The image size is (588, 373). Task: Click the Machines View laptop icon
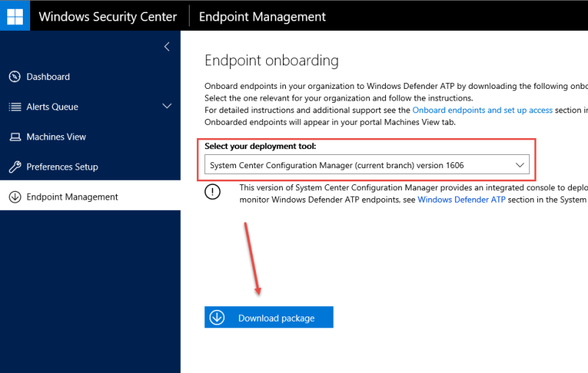(15, 137)
